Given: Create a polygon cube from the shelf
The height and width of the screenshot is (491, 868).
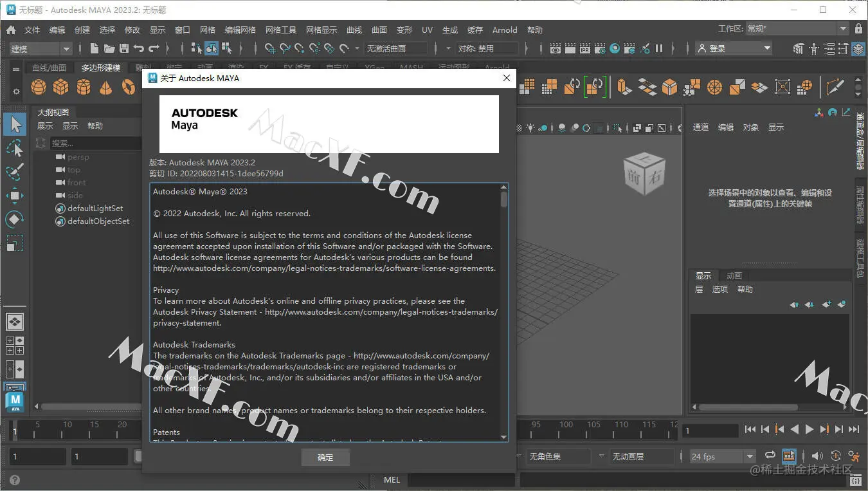Looking at the screenshot, I should [x=61, y=86].
